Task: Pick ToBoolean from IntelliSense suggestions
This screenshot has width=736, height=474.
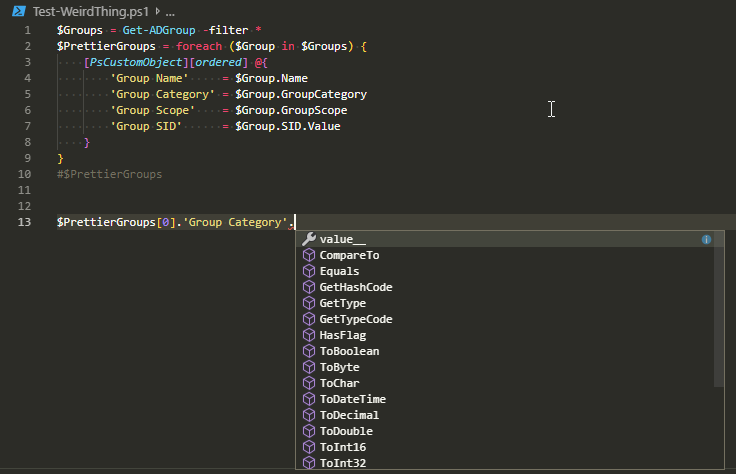Action: coord(349,351)
